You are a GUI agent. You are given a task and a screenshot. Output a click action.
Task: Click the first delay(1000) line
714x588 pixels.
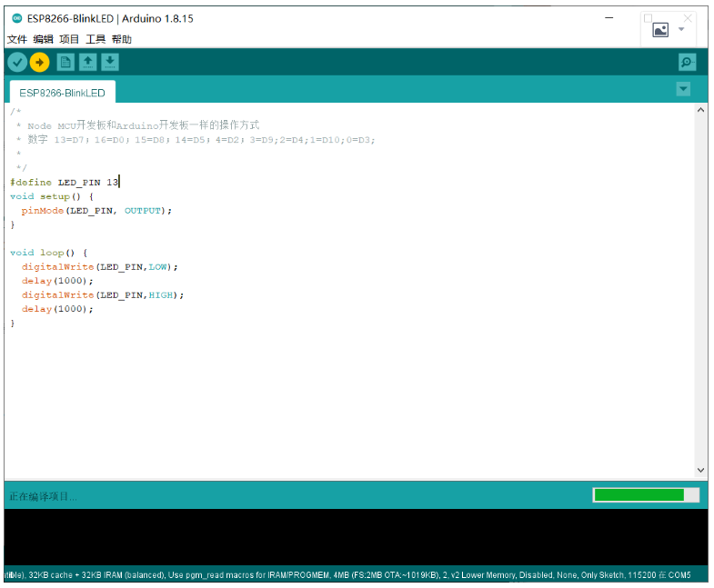click(57, 280)
